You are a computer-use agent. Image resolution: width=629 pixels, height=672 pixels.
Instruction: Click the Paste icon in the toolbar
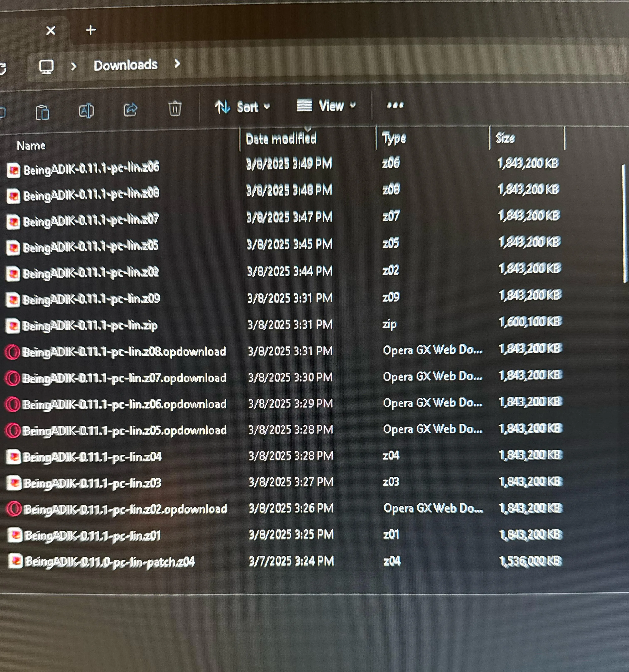click(43, 110)
